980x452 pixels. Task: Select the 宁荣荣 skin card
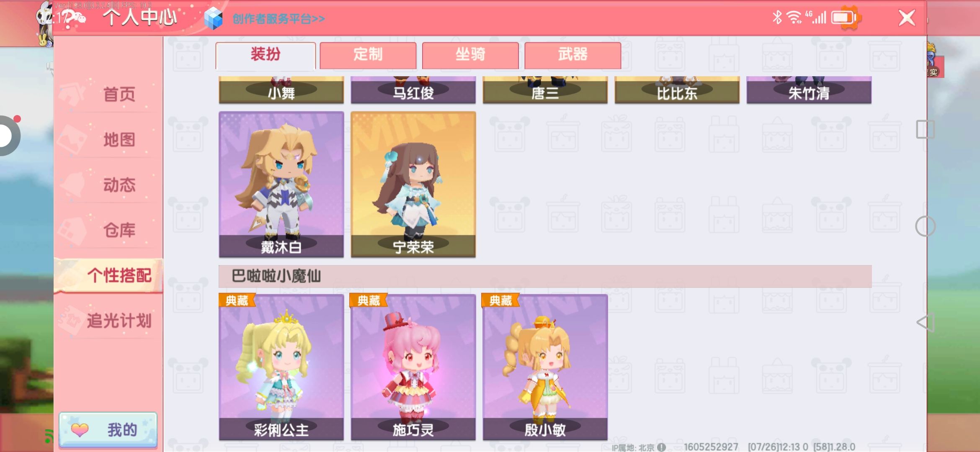click(413, 185)
